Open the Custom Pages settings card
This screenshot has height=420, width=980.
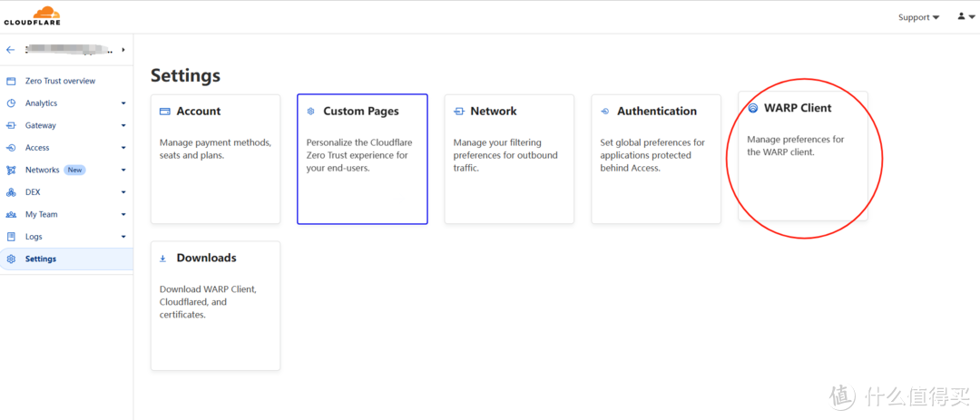(362, 159)
